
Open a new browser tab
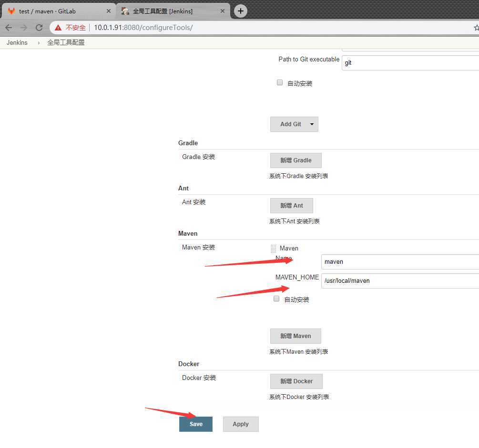241,11
